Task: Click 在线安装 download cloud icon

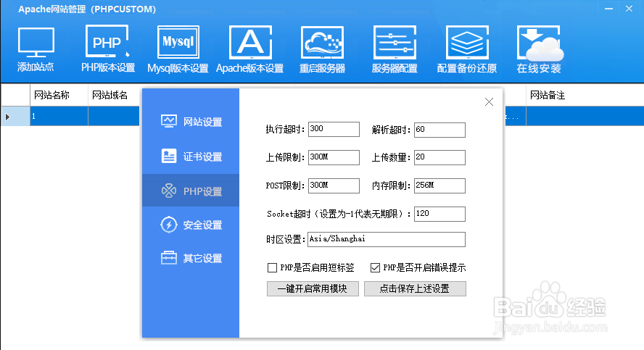Action: [540, 43]
